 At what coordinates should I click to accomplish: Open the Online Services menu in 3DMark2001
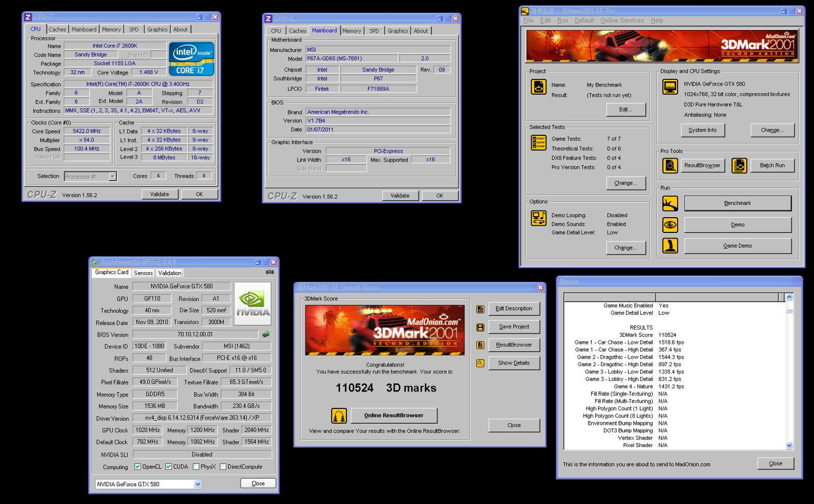622,20
